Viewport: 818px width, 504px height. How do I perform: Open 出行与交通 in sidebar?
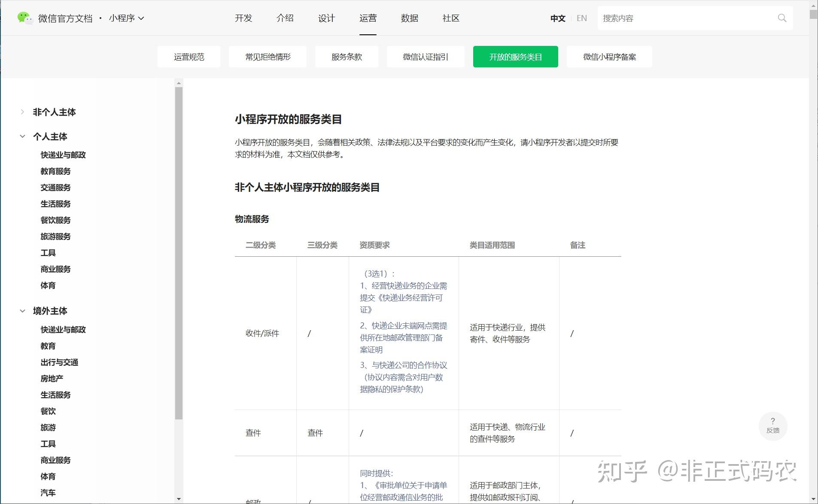pyautogui.click(x=59, y=362)
